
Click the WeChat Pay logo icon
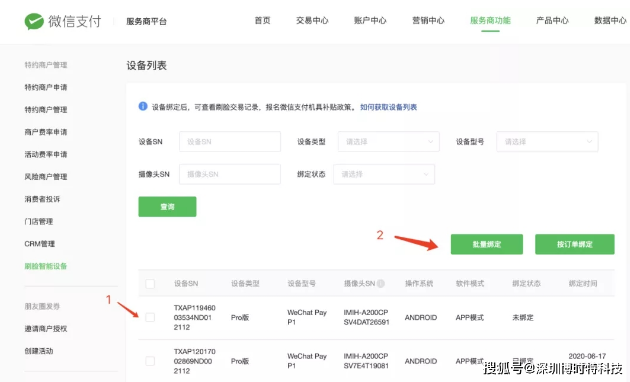click(x=34, y=21)
